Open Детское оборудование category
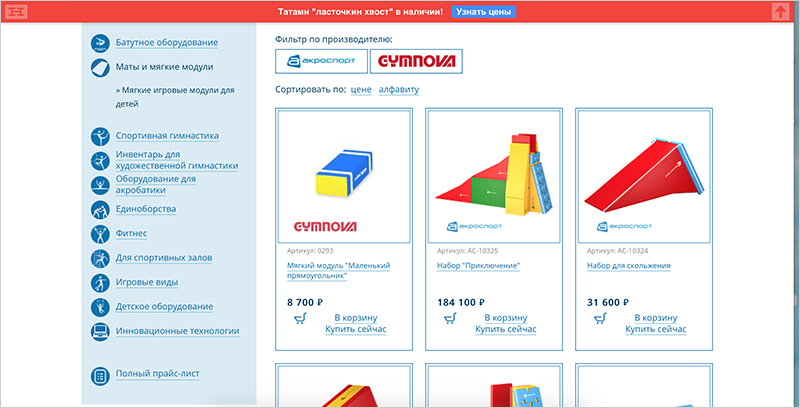This screenshot has height=408, width=800. point(164,307)
